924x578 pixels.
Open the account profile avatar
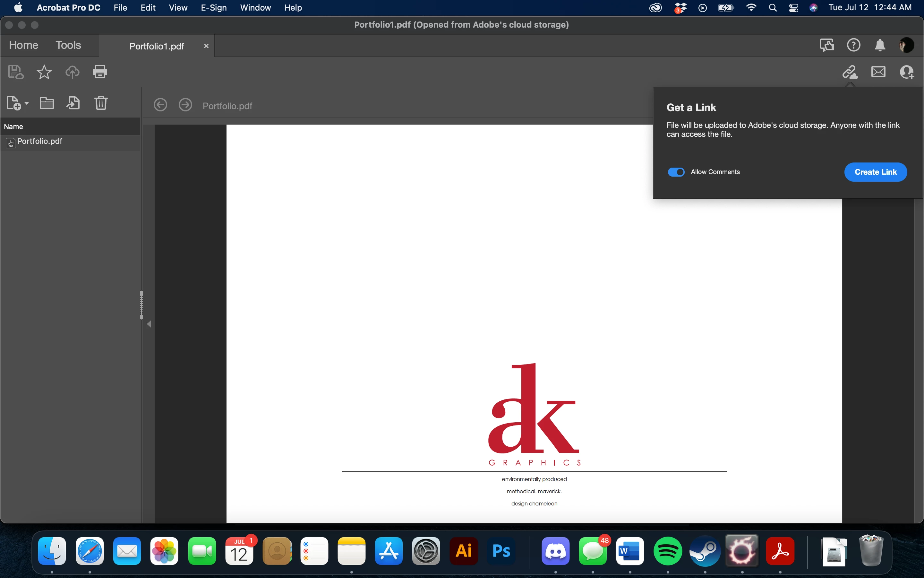click(906, 45)
